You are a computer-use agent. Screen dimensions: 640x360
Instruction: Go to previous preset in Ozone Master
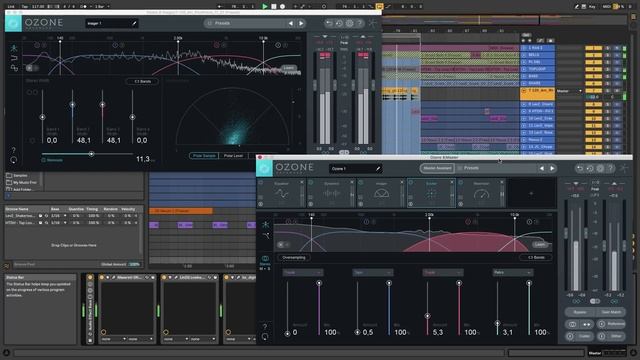pos(542,168)
